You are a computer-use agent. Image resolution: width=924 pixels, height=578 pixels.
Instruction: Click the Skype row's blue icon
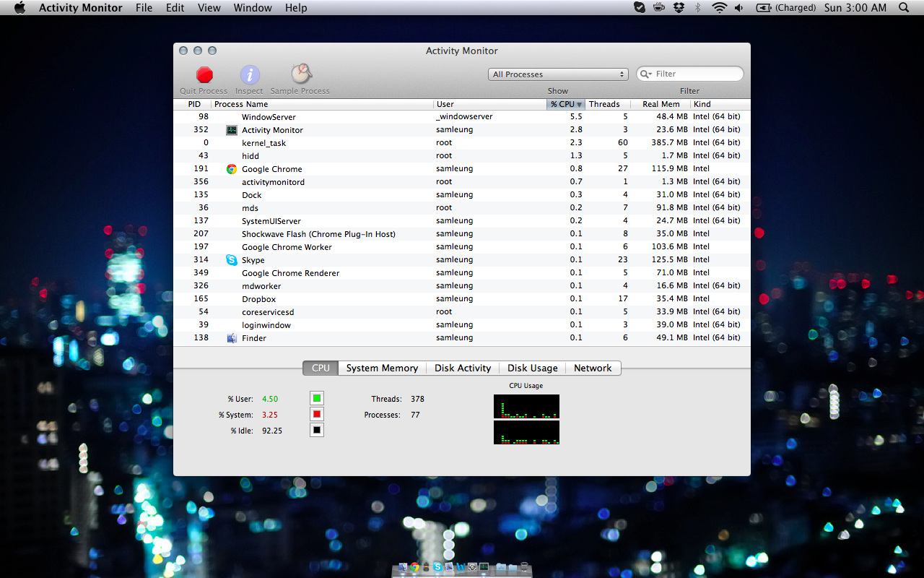click(x=232, y=260)
